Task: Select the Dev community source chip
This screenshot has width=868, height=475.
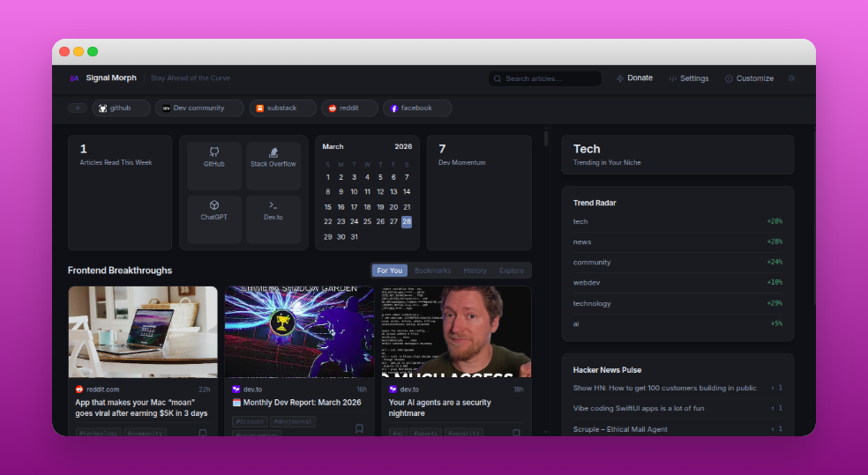Action: pyautogui.click(x=199, y=108)
